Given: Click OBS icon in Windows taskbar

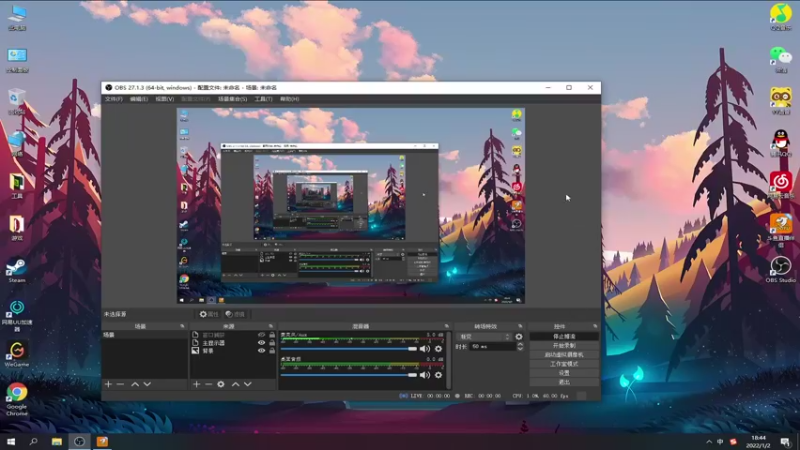Looking at the screenshot, I should click(x=79, y=441).
